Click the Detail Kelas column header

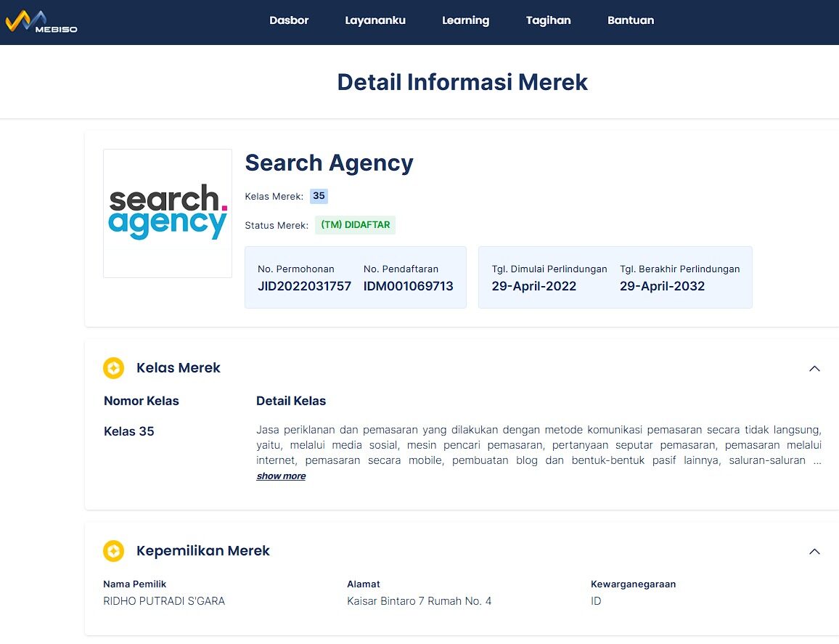tap(291, 401)
